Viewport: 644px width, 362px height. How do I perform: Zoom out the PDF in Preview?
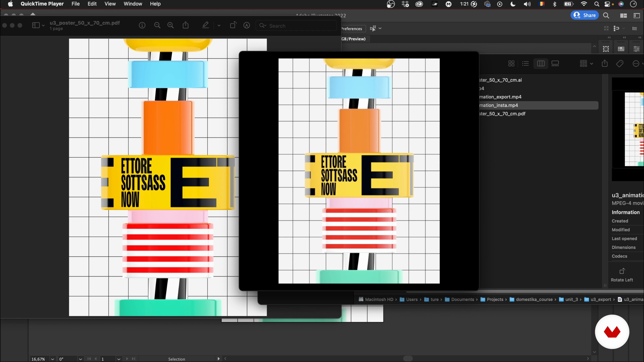[157, 25]
